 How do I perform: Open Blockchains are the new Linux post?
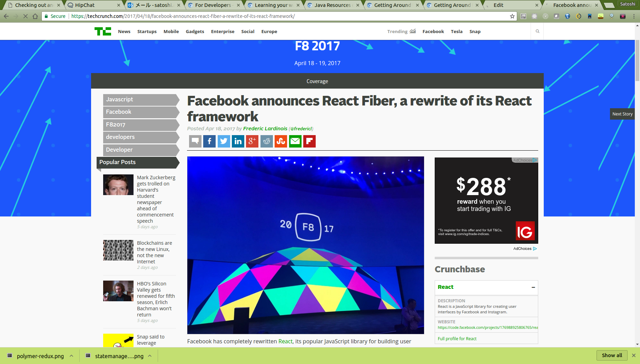154,252
